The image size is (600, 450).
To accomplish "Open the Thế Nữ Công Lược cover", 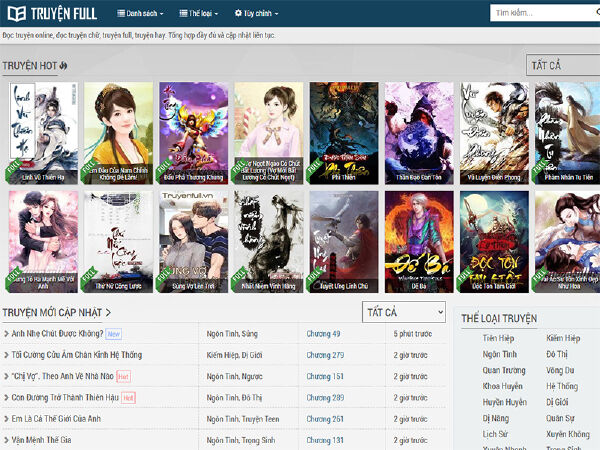I will click(118, 242).
